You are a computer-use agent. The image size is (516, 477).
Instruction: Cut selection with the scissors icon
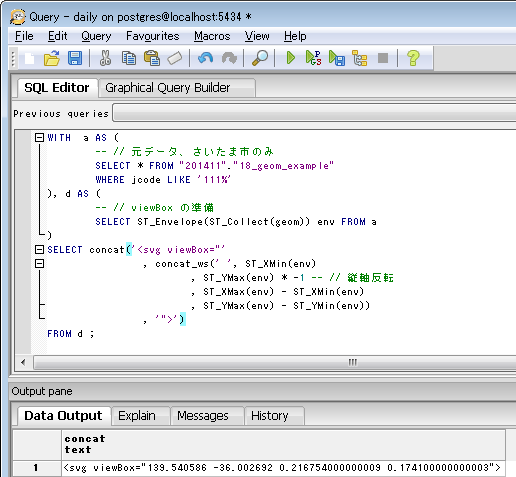point(105,58)
